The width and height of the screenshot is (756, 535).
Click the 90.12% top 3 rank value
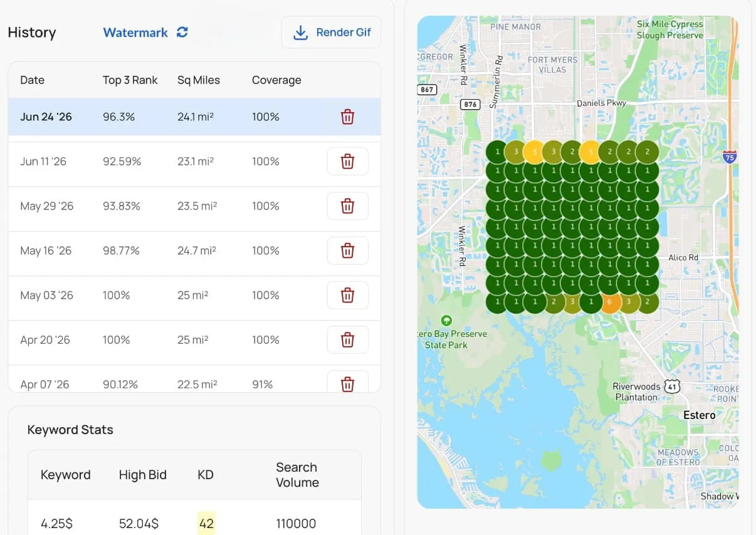(120, 384)
